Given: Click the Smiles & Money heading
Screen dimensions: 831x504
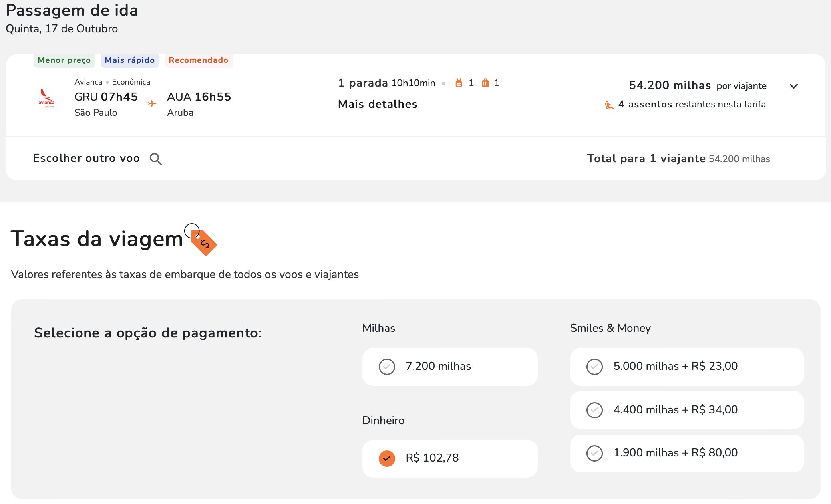Looking at the screenshot, I should (x=610, y=328).
